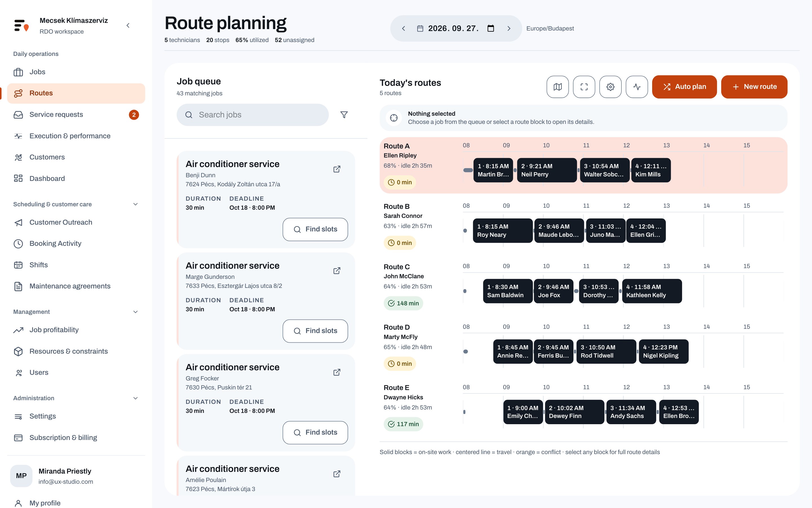The image size is (812, 508).
Task: Open the calendar date picker icon
Action: (x=491, y=29)
